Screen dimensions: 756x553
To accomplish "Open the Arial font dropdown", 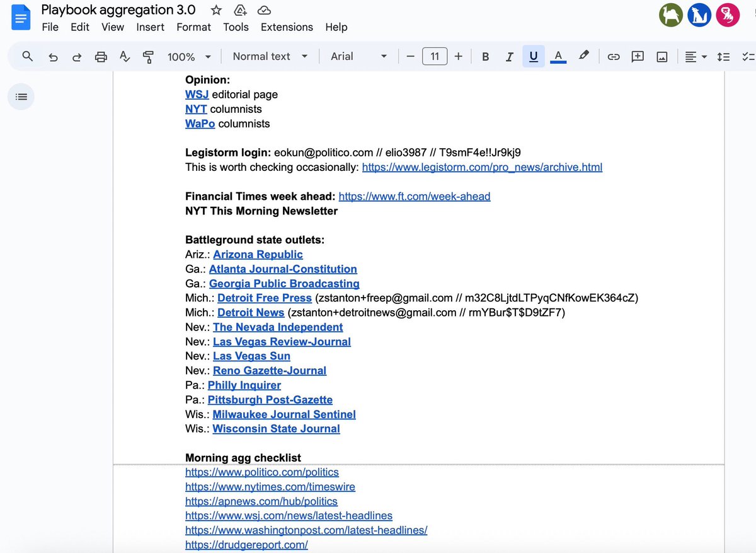I will [x=359, y=56].
